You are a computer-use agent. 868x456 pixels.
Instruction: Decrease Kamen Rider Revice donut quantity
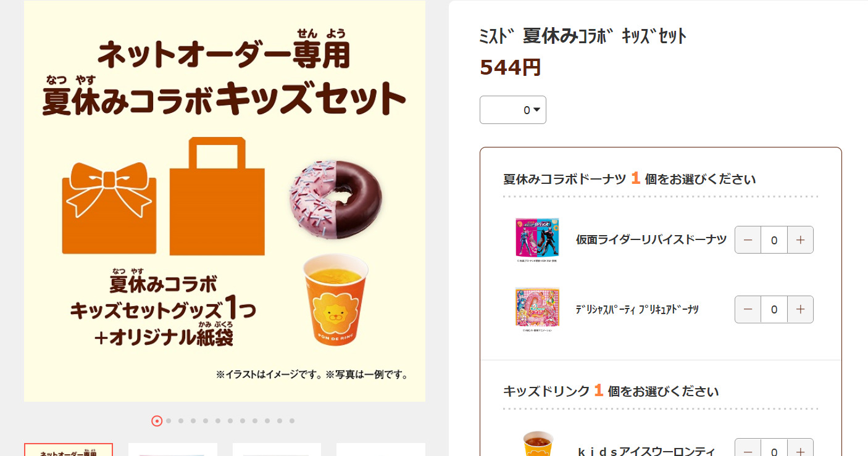pos(748,239)
